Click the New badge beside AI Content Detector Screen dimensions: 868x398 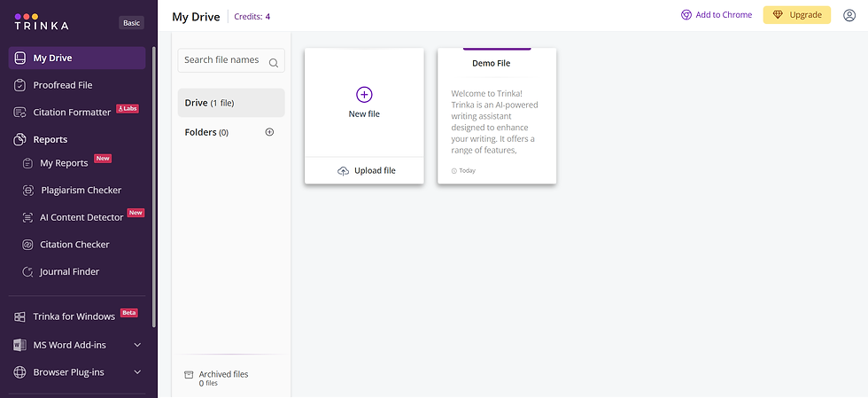[x=136, y=213]
